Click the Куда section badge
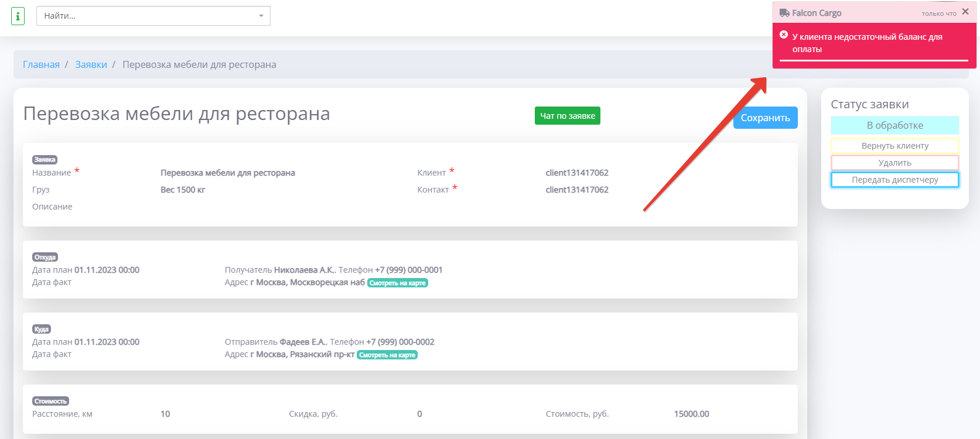Screen dimensions: 980x439 coord(42,330)
